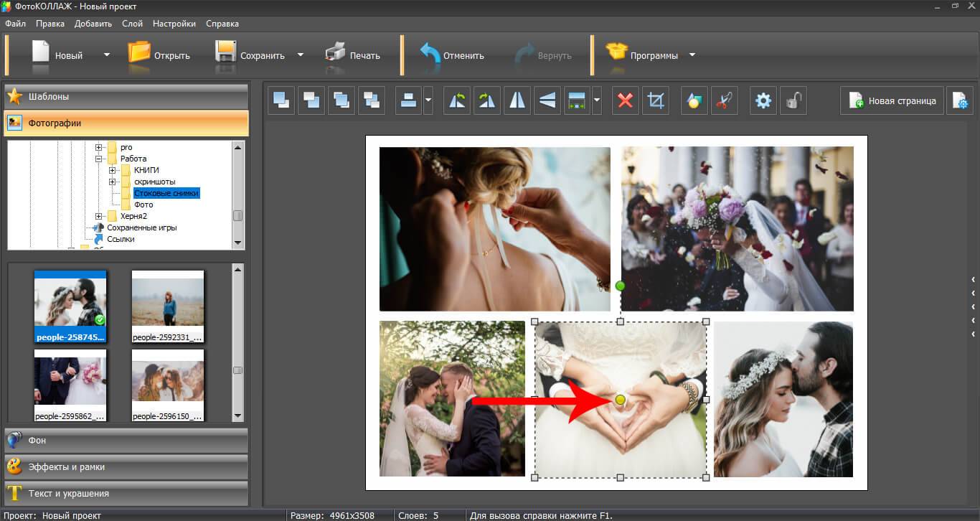Toggle the padlock to lock the layer
The width and height of the screenshot is (980, 521).
793,100
